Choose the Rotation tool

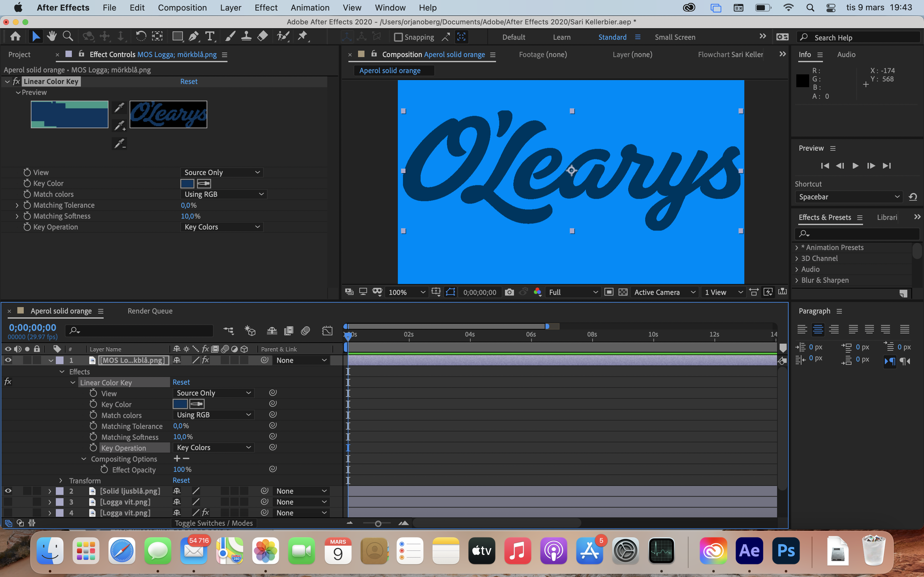tap(141, 37)
